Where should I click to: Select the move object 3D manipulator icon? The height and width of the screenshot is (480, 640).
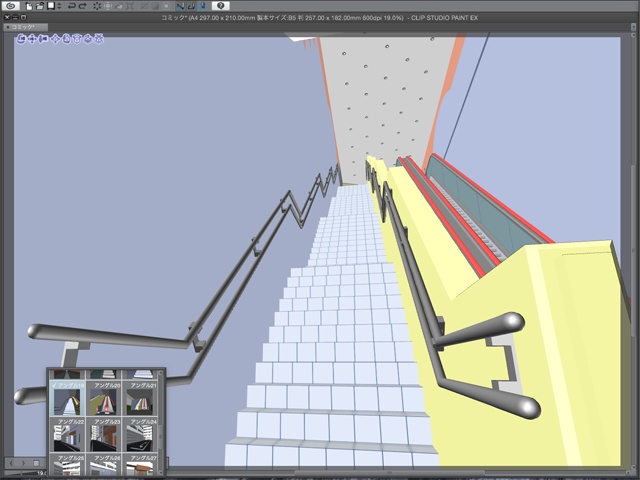pos(56,39)
